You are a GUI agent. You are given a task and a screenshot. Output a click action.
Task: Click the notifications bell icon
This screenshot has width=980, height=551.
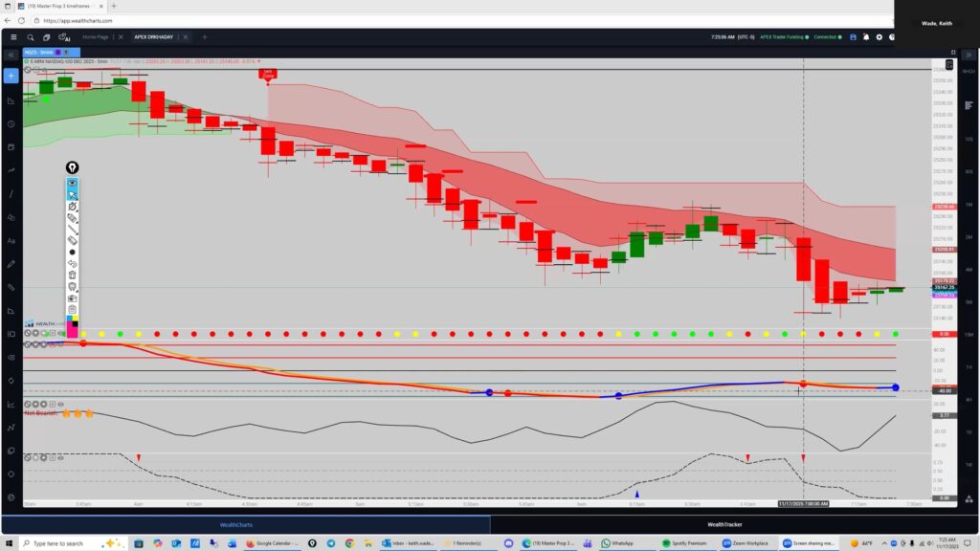(865, 37)
